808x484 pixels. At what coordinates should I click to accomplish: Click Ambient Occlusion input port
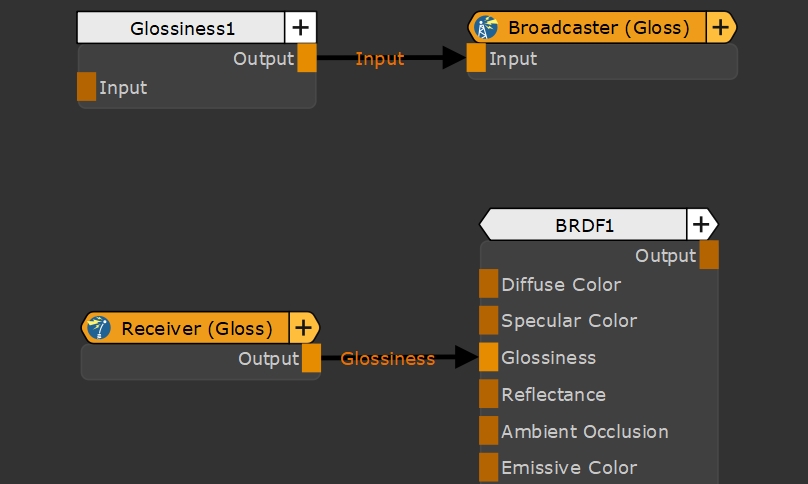[x=488, y=431]
